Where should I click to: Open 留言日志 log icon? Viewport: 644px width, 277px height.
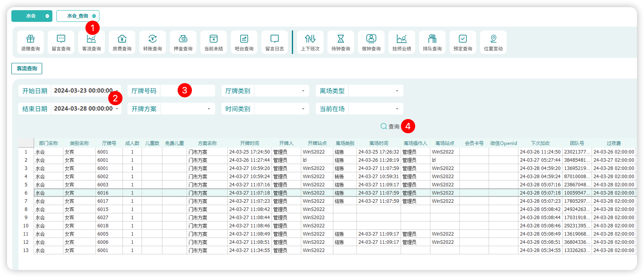[274, 42]
